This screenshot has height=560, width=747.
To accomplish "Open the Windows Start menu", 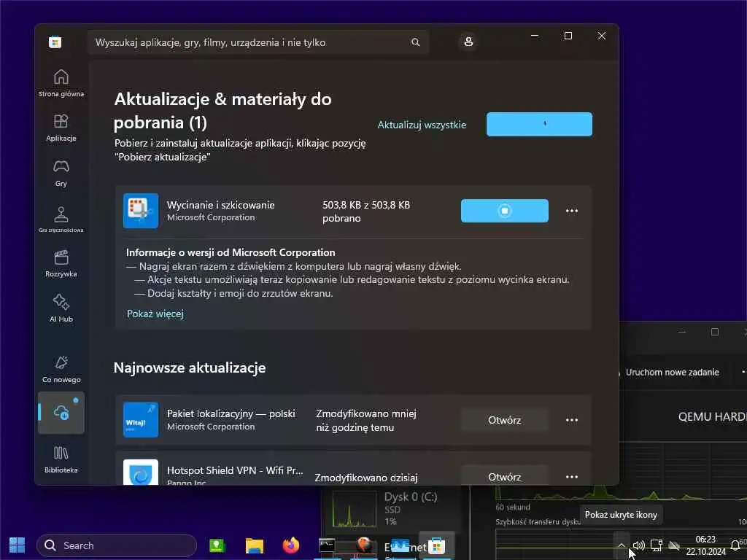I will (x=18, y=545).
